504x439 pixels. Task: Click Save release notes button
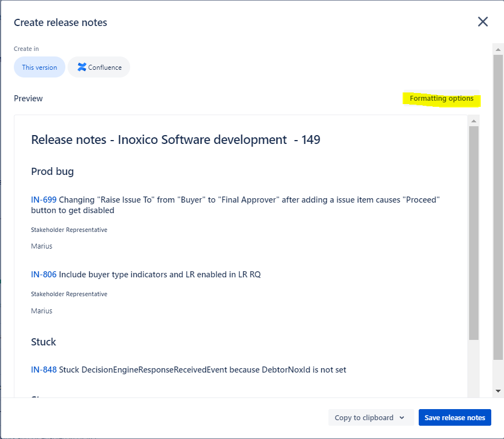click(x=455, y=417)
